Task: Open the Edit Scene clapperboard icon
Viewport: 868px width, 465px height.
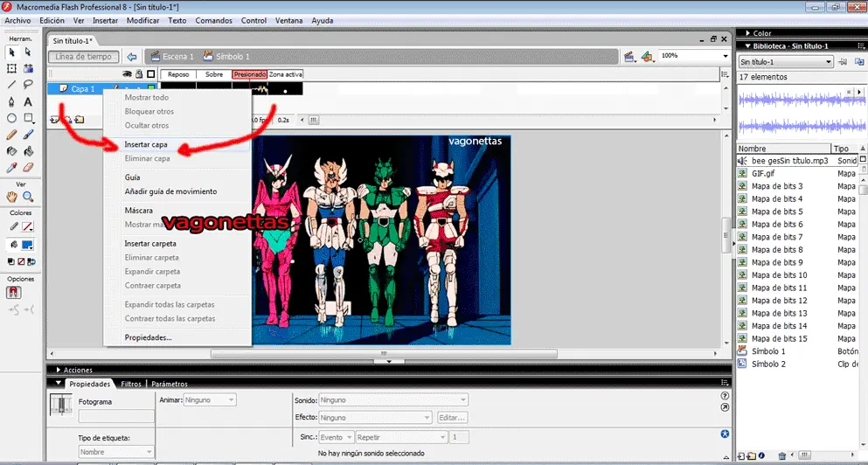Action: coord(629,57)
